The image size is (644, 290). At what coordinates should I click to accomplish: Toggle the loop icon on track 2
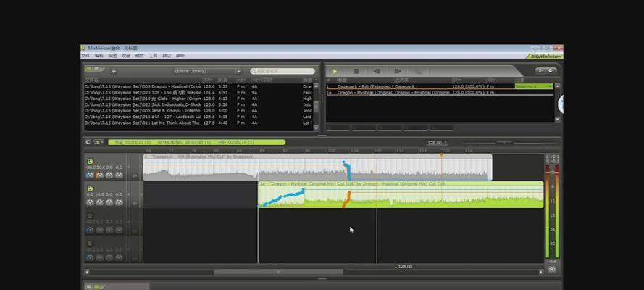(x=135, y=203)
